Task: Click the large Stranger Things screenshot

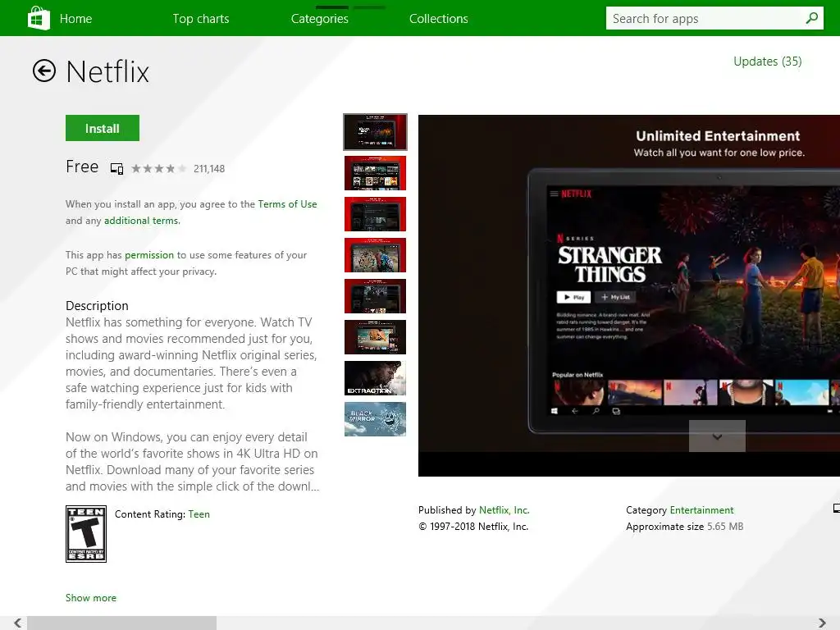Action: [629, 295]
